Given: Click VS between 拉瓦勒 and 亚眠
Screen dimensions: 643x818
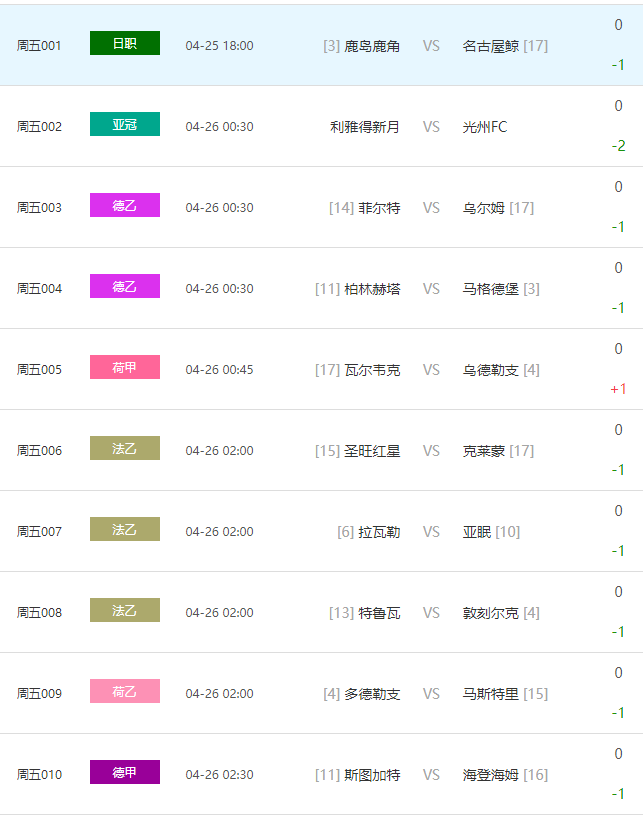Looking at the screenshot, I should click(x=431, y=532).
